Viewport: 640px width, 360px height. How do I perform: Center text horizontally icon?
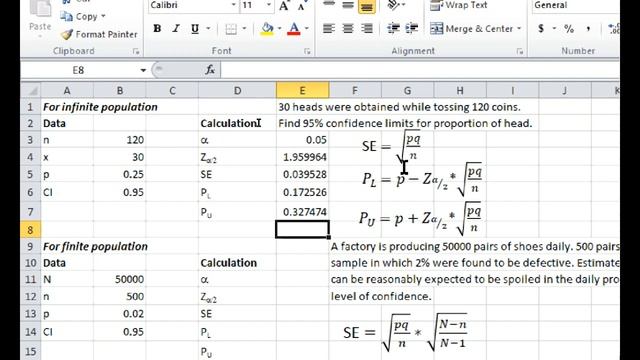(348, 29)
